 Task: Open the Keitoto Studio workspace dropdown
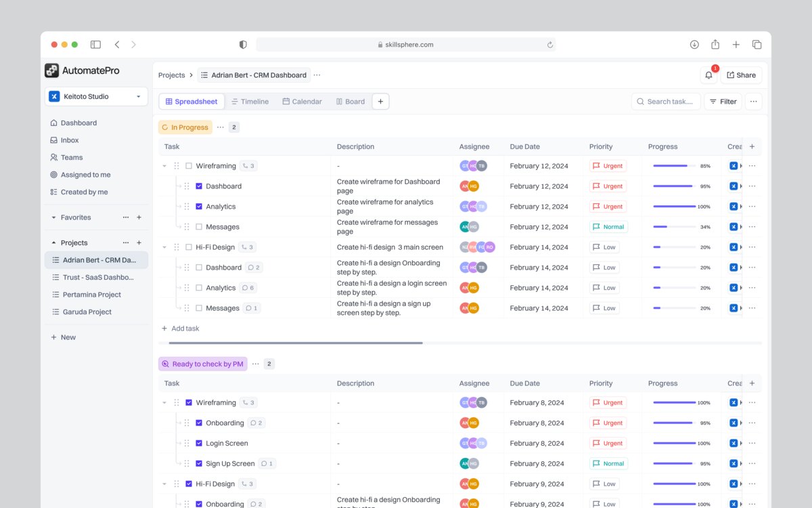97,97
